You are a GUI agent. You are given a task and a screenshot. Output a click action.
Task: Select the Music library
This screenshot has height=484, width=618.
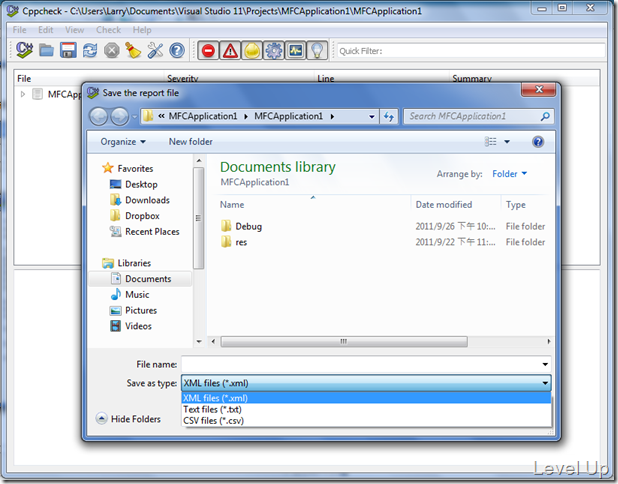[x=137, y=295]
